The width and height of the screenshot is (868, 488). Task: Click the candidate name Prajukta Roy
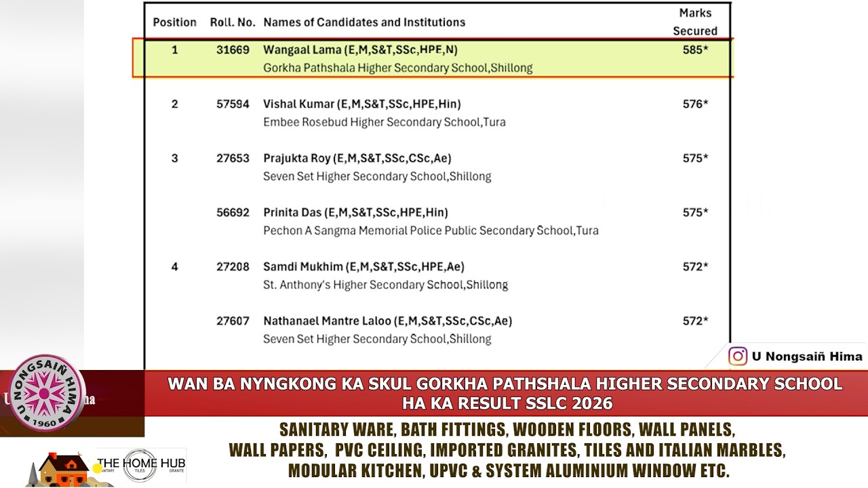tap(297, 158)
